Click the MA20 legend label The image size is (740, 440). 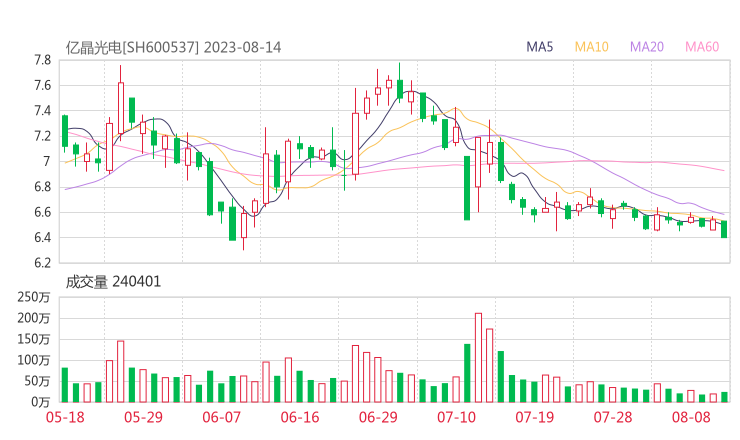[647, 47]
